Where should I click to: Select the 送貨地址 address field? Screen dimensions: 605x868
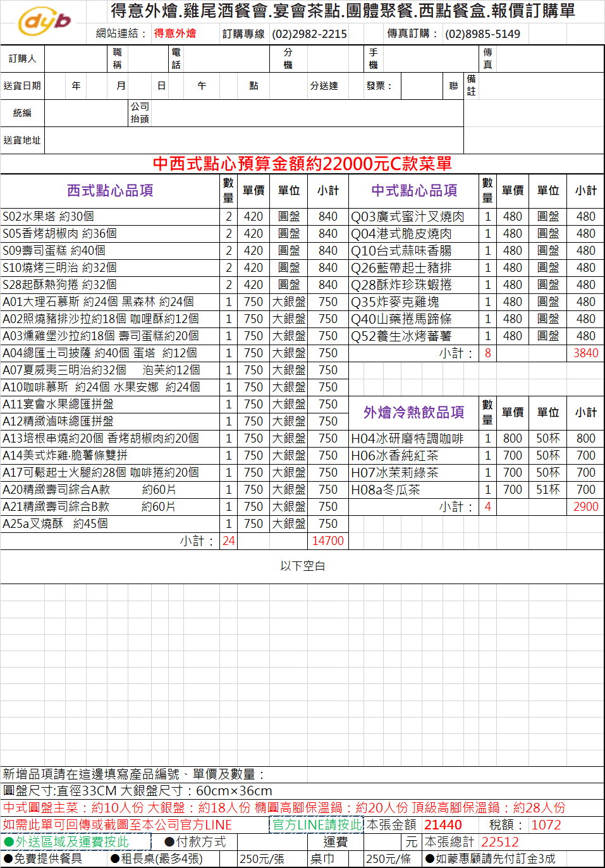click(x=253, y=140)
